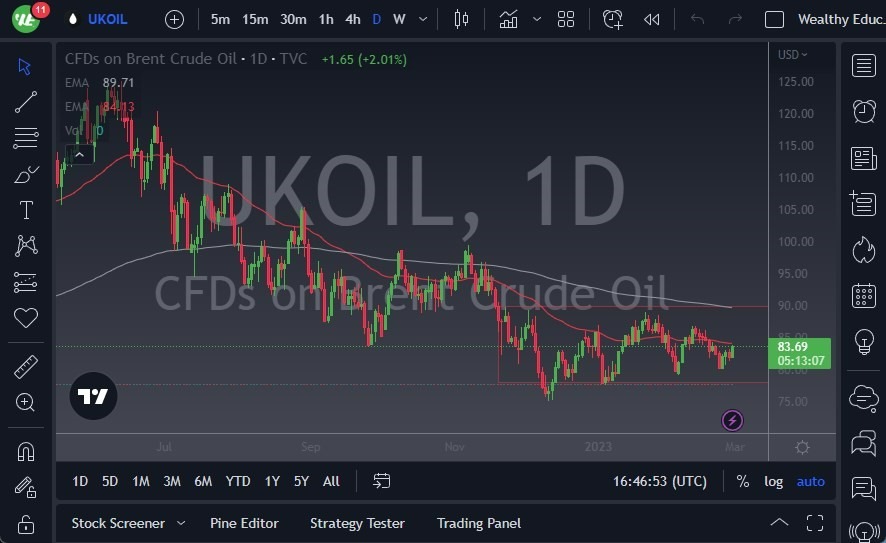Open the ideas lightbulb panel
The height and width of the screenshot is (543, 886).
863,342
